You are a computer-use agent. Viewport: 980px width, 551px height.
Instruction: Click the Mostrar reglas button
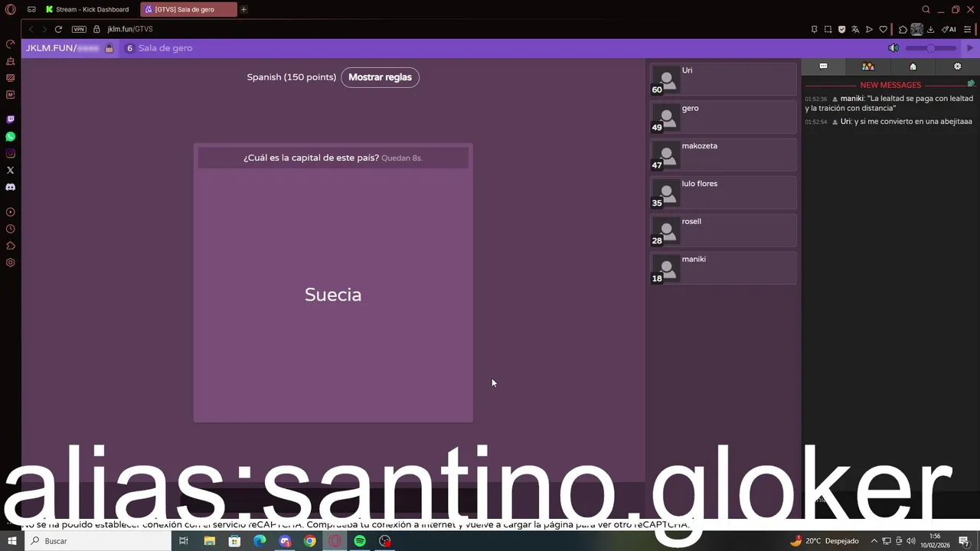tap(380, 77)
